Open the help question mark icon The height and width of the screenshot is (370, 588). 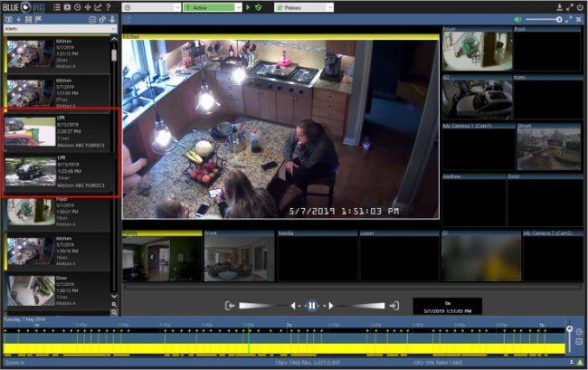pos(108,7)
